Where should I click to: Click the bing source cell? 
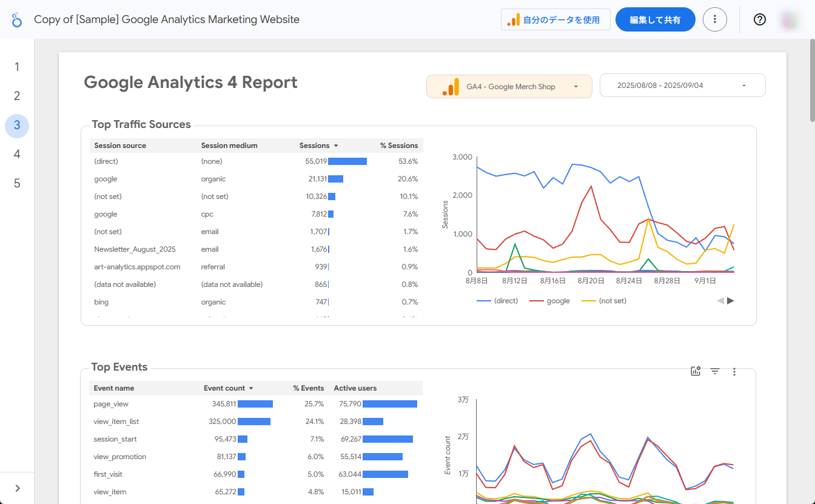pos(101,302)
